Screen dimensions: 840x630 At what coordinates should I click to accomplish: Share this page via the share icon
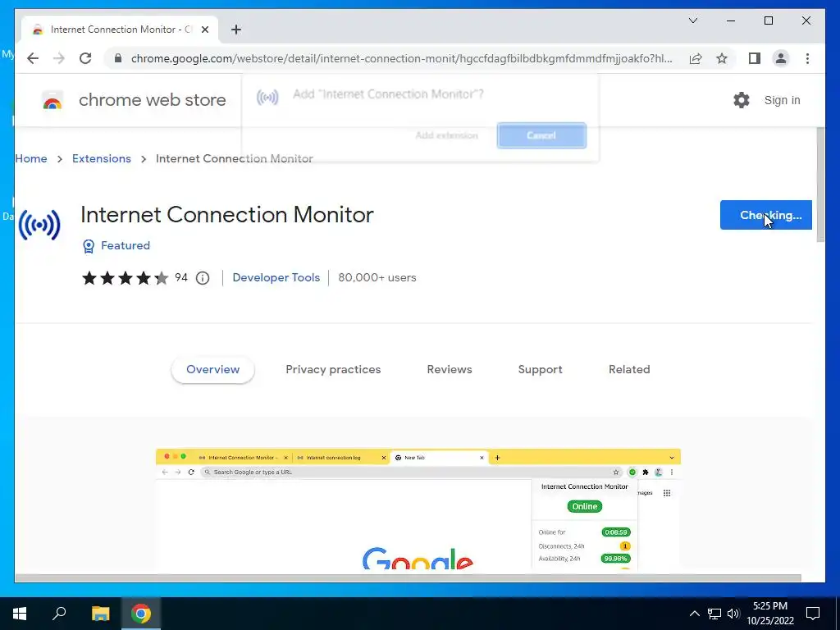pyautogui.click(x=696, y=58)
